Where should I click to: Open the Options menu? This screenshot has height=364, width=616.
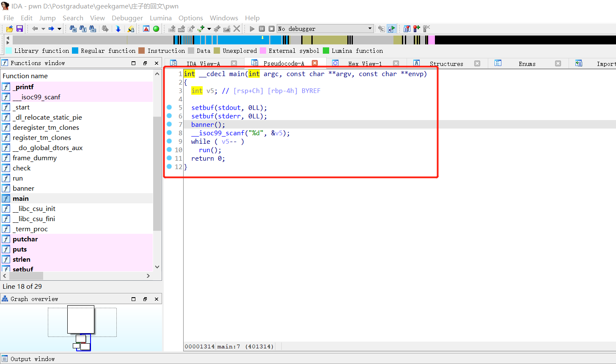(191, 18)
